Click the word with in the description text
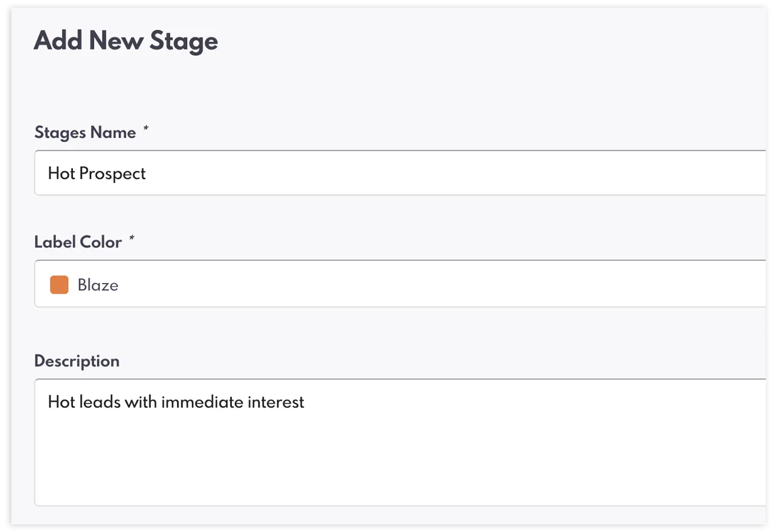Viewport: 777px width, 532px height. [x=140, y=402]
